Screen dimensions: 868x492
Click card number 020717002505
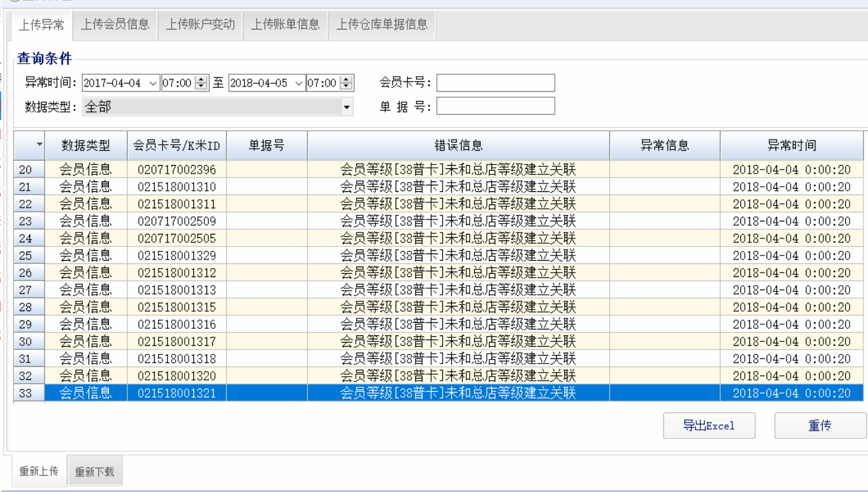click(177, 238)
